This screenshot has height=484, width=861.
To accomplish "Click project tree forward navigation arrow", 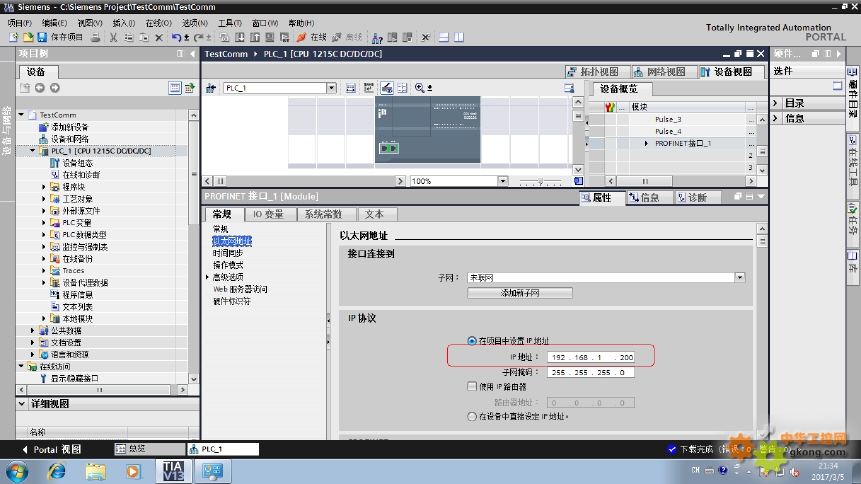I will pyautogui.click(x=54, y=88).
